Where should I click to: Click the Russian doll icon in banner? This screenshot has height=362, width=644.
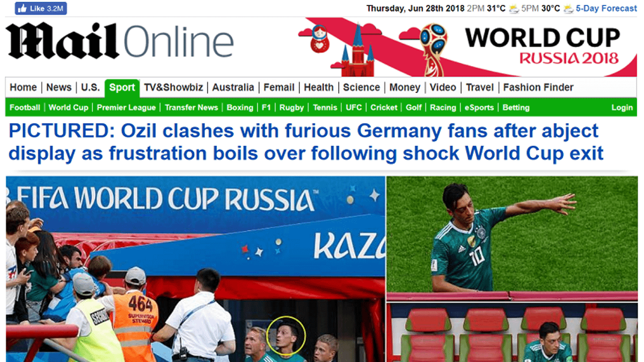[319, 38]
